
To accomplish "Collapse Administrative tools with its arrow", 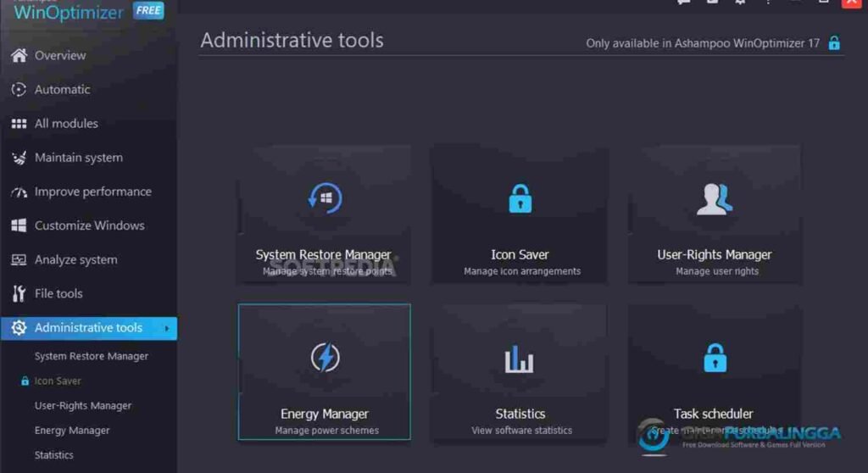I will tap(167, 328).
